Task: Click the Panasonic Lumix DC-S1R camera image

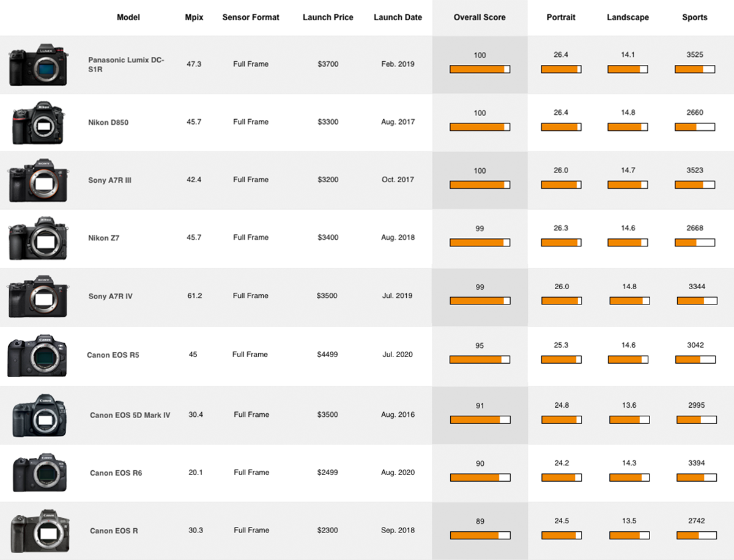Action: (x=39, y=64)
